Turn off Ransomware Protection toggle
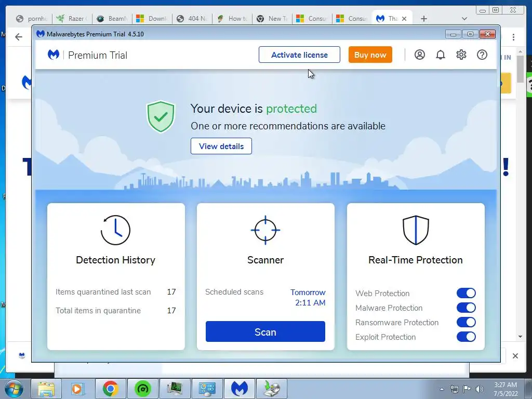Screen dimensions: 532x399 (466, 322)
